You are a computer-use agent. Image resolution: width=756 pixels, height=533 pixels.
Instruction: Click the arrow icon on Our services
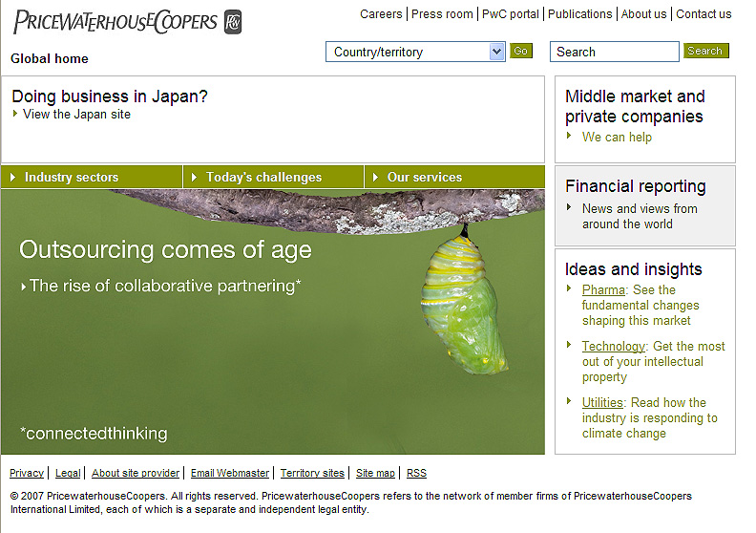[x=375, y=177]
